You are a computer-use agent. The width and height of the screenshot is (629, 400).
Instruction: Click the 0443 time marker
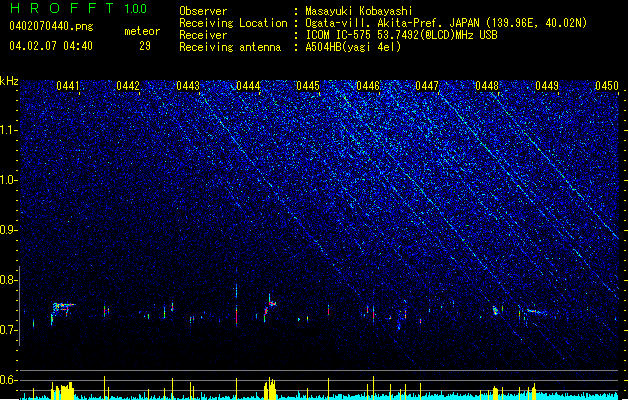[188, 86]
